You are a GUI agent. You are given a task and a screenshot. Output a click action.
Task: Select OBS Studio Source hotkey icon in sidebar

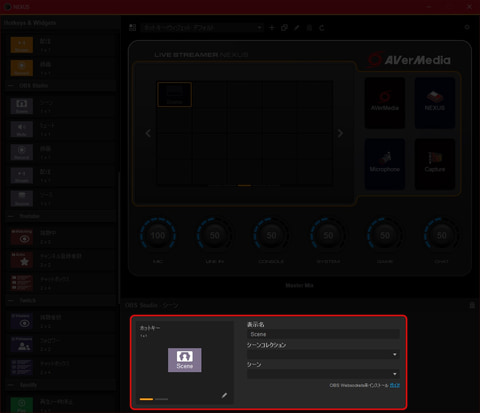[x=22, y=198]
